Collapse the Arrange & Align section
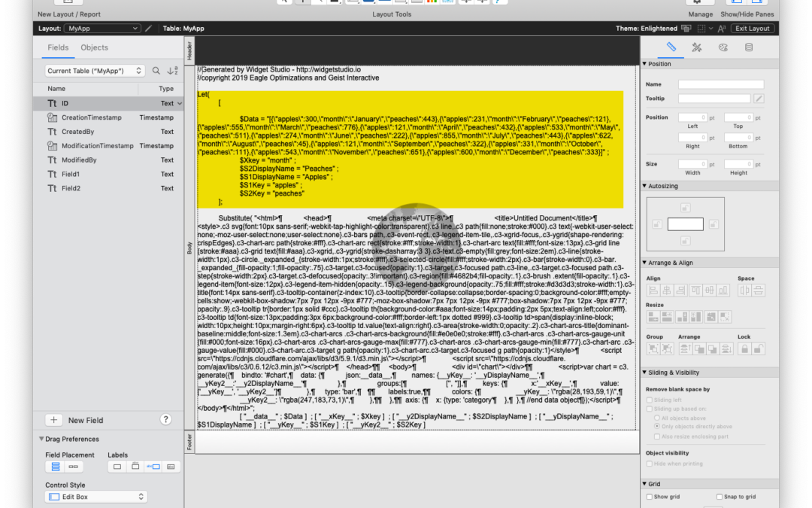The width and height of the screenshot is (812, 508). click(x=645, y=263)
